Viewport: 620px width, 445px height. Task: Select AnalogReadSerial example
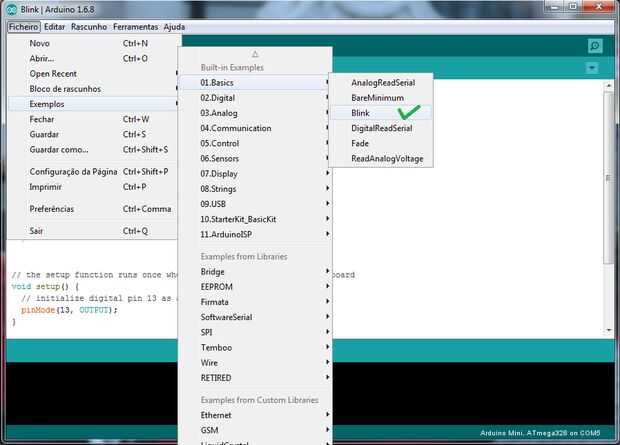[x=381, y=83]
